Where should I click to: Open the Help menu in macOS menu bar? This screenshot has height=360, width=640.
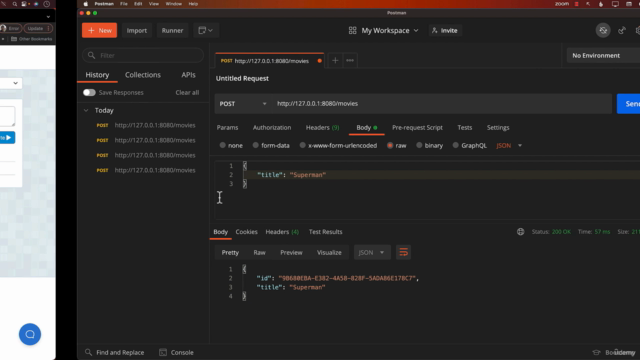[x=193, y=4]
